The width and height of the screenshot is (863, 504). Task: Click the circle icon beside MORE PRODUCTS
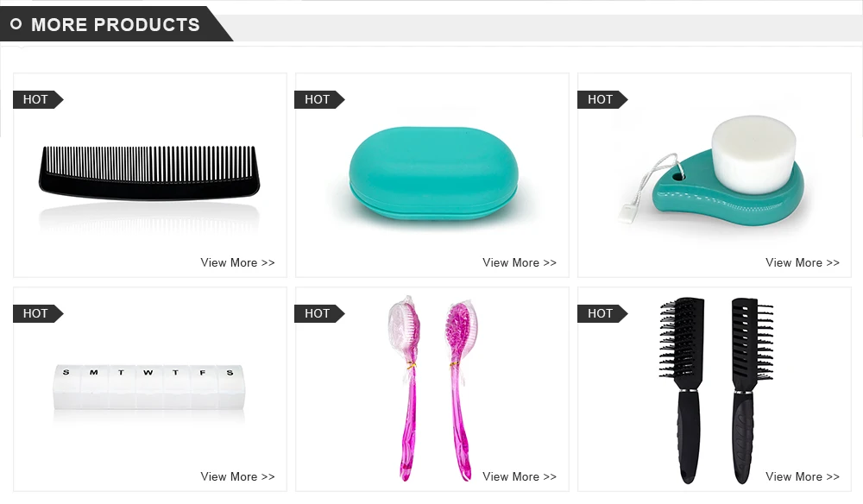pos(16,23)
